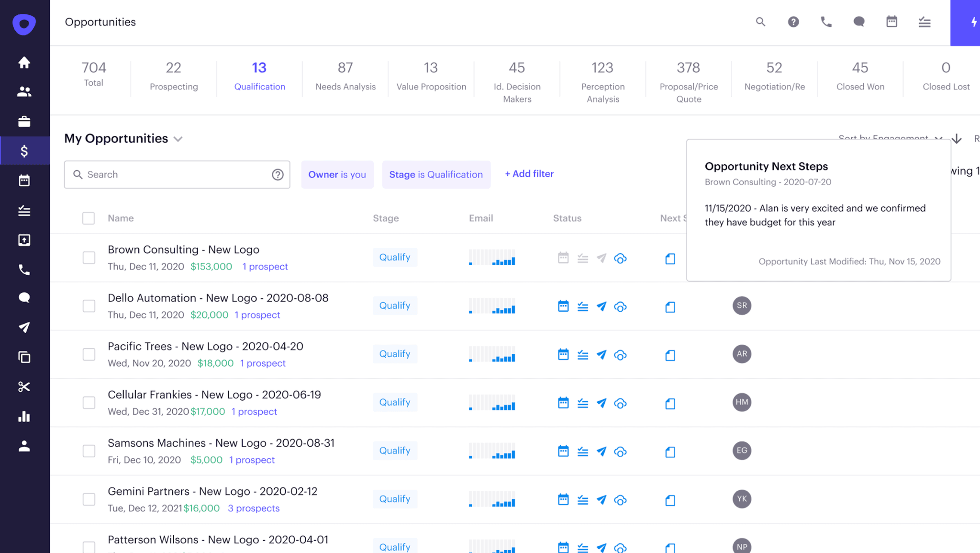Click the + Add filter link
The image size is (980, 553).
point(529,174)
